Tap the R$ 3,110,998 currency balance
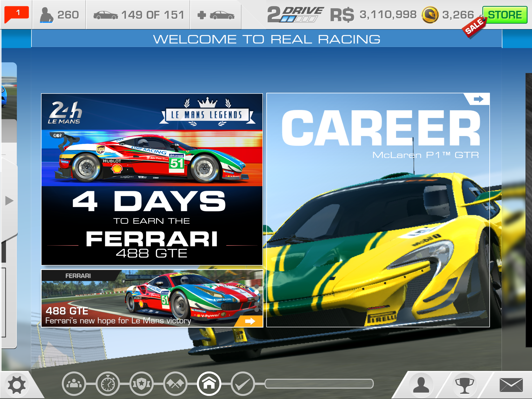 pos(373,15)
